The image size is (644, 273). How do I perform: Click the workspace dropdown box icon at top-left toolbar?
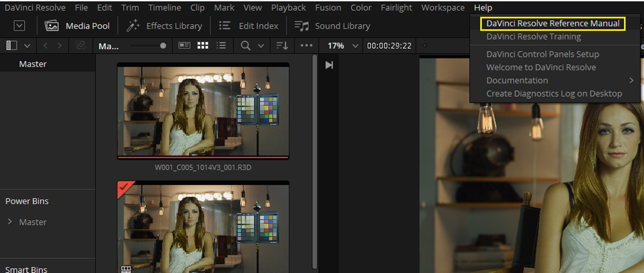(19, 26)
